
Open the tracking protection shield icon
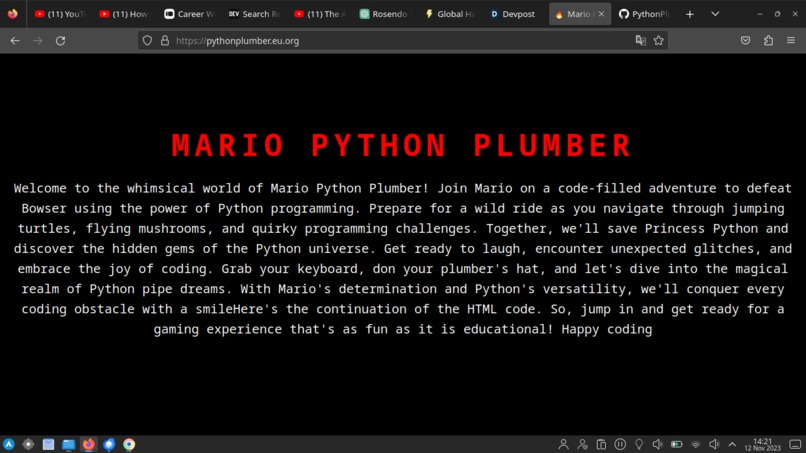tap(148, 41)
